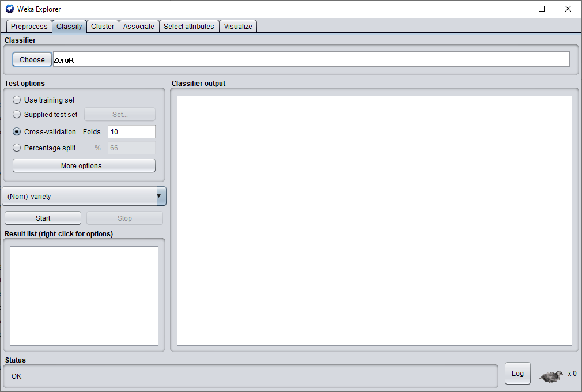This screenshot has height=392, width=582.
Task: Click the Start button
Action: point(43,218)
